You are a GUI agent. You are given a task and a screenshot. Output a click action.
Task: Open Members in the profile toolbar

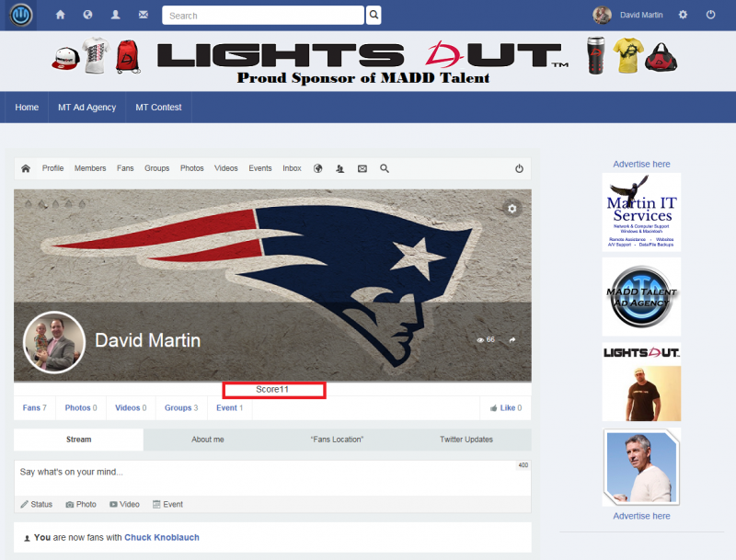click(90, 168)
